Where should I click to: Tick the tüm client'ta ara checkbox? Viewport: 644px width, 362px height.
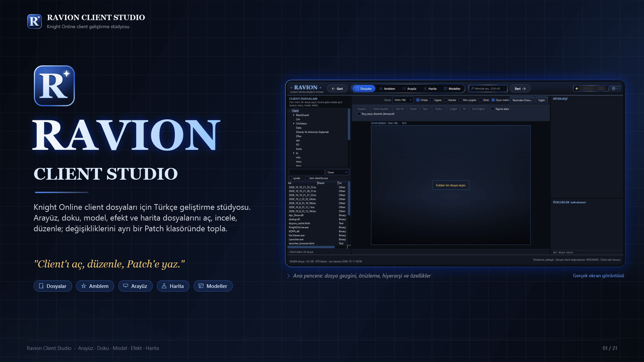point(307,178)
